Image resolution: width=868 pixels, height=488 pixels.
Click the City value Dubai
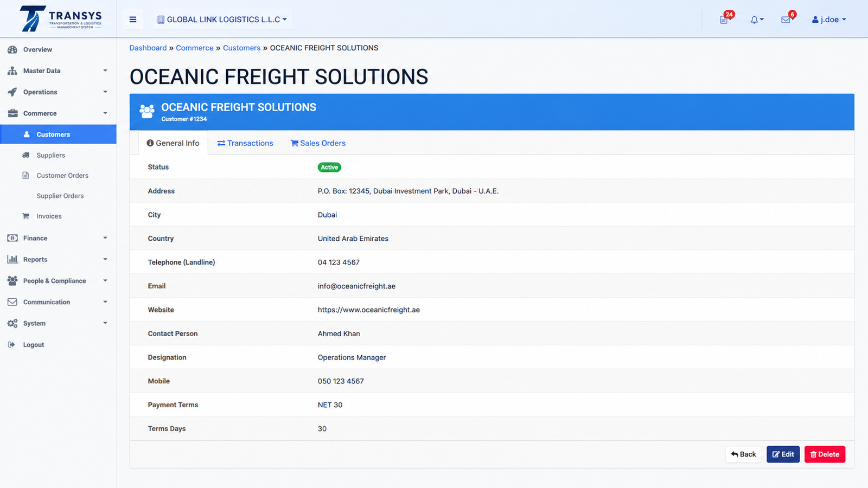coord(327,215)
